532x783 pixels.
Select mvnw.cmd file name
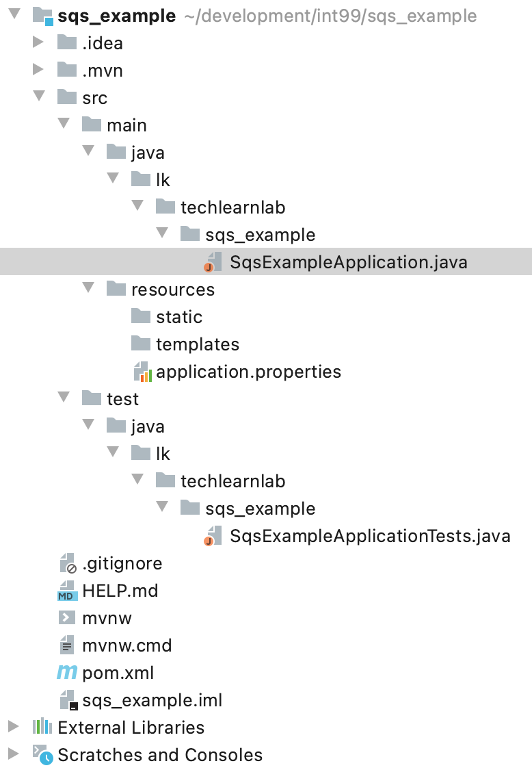coord(127,645)
